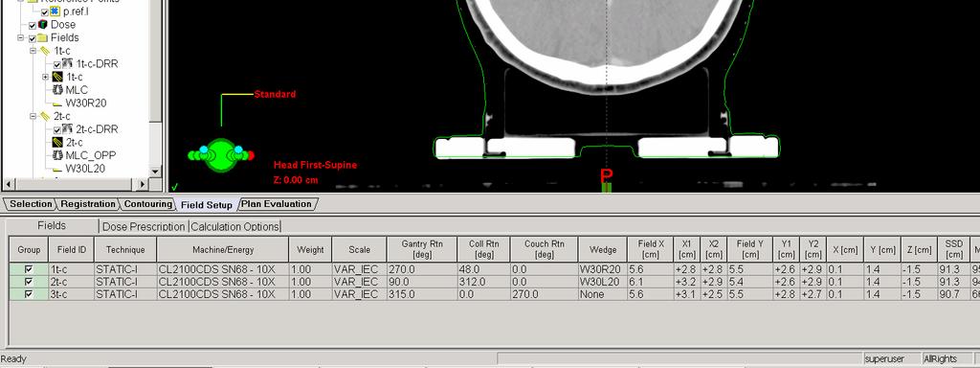This screenshot has width=980, height=368.
Task: Click the Dose cube icon in tree
Action: (x=42, y=24)
